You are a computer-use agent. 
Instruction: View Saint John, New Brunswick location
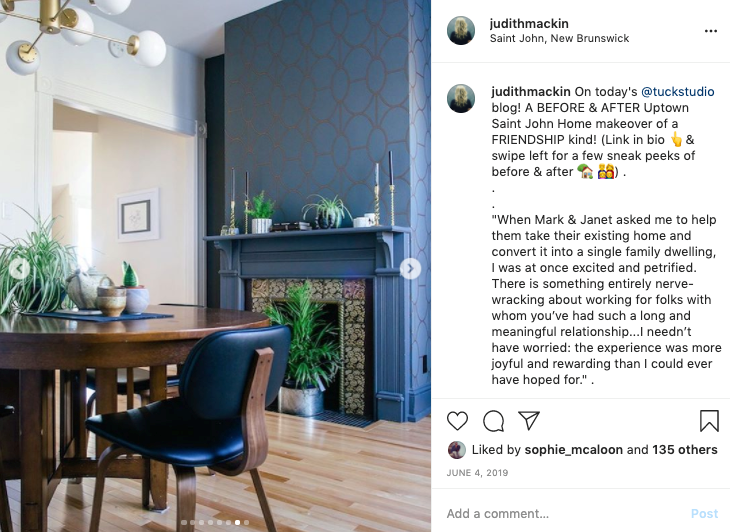tap(559, 38)
